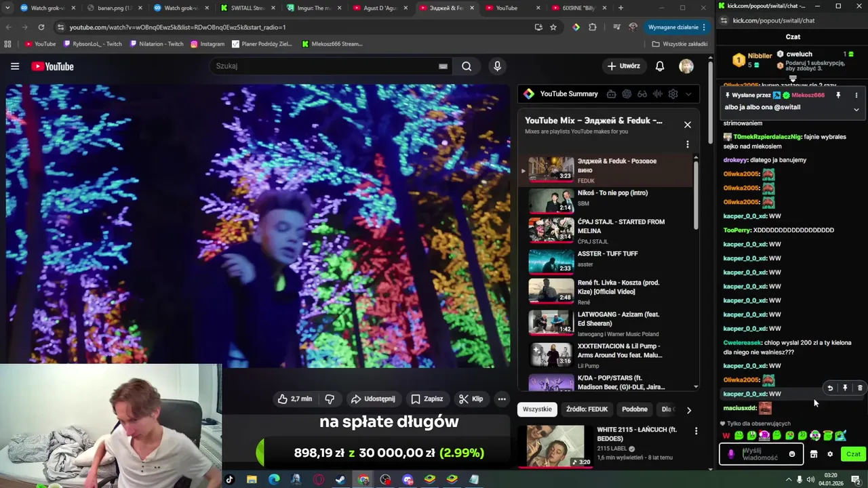Image resolution: width=868 pixels, height=488 pixels.
Task: Show more filter chips with right arrow
Action: tap(689, 410)
